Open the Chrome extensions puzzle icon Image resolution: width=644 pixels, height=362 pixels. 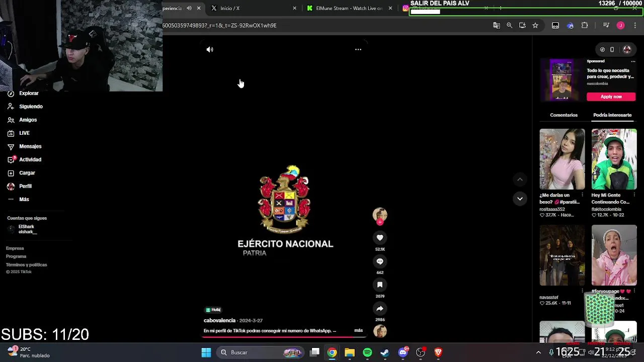[x=585, y=25]
